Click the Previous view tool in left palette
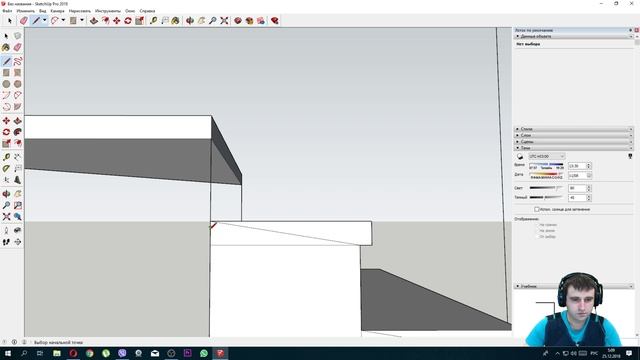The height and width of the screenshot is (360, 640). pyautogui.click(x=17, y=217)
